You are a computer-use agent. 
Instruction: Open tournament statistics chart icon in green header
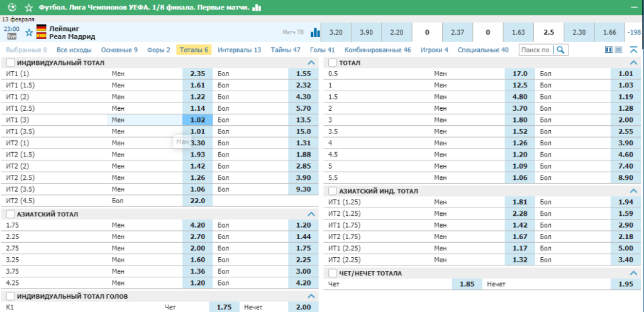coord(257,8)
